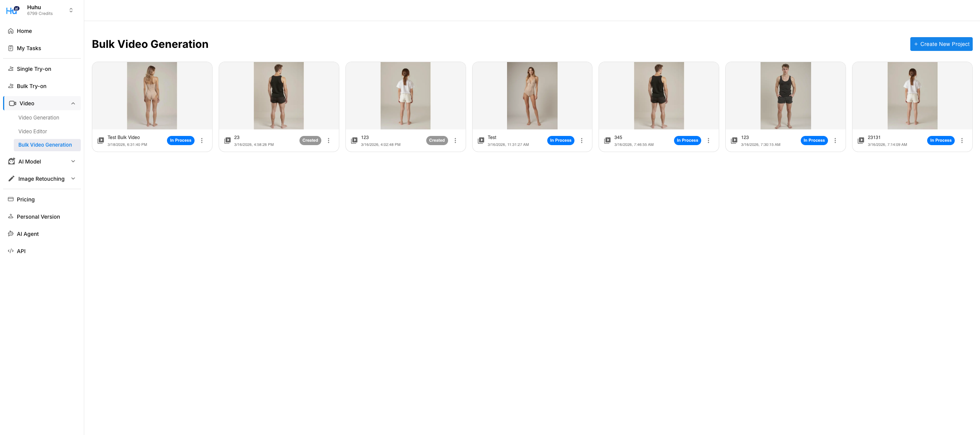Select Video Generation submenu item
Image resolution: width=980 pixels, height=435 pixels.
click(x=39, y=118)
